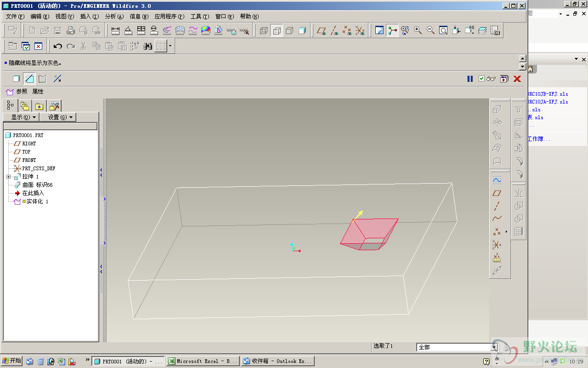The height and width of the screenshot is (368, 588).
Task: Select the Hidden Line display icon
Action: tap(277, 30)
